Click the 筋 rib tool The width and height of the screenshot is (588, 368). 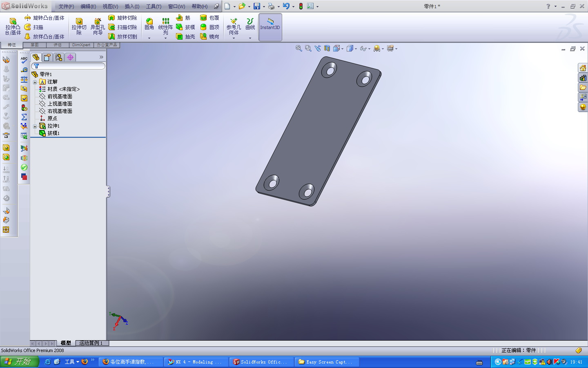tap(183, 18)
